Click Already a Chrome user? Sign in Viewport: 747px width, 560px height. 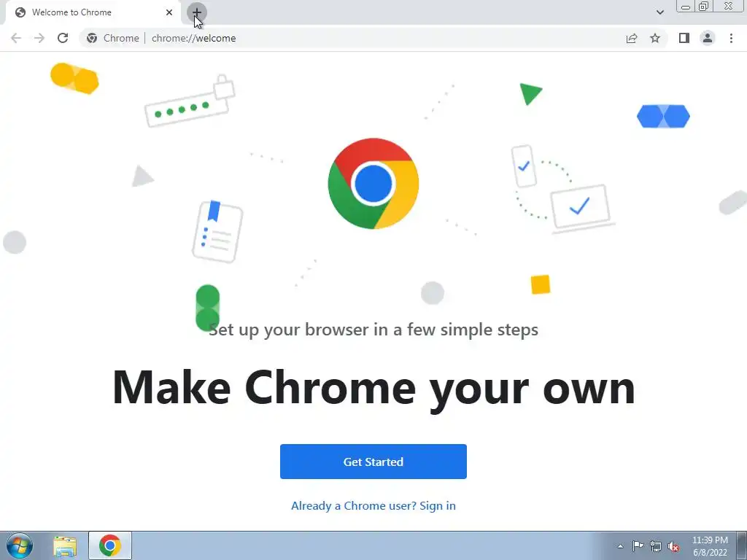tap(373, 506)
